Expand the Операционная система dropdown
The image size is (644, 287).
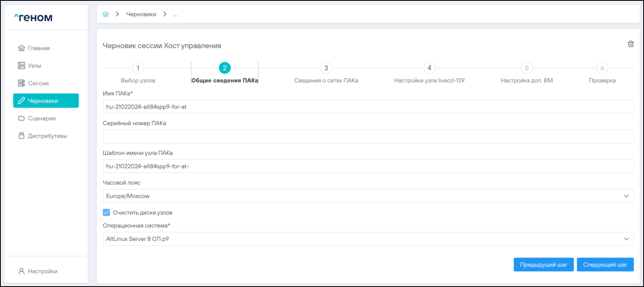368,239
